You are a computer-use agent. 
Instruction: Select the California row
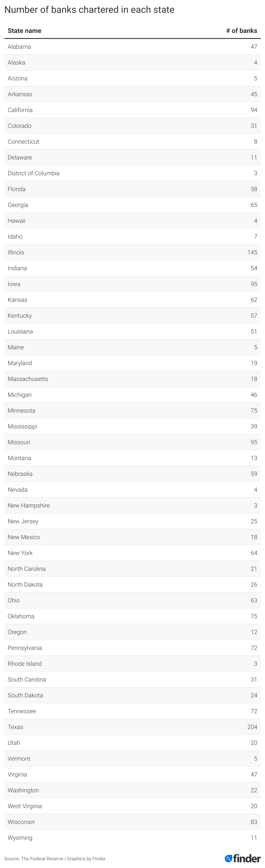coord(132,110)
